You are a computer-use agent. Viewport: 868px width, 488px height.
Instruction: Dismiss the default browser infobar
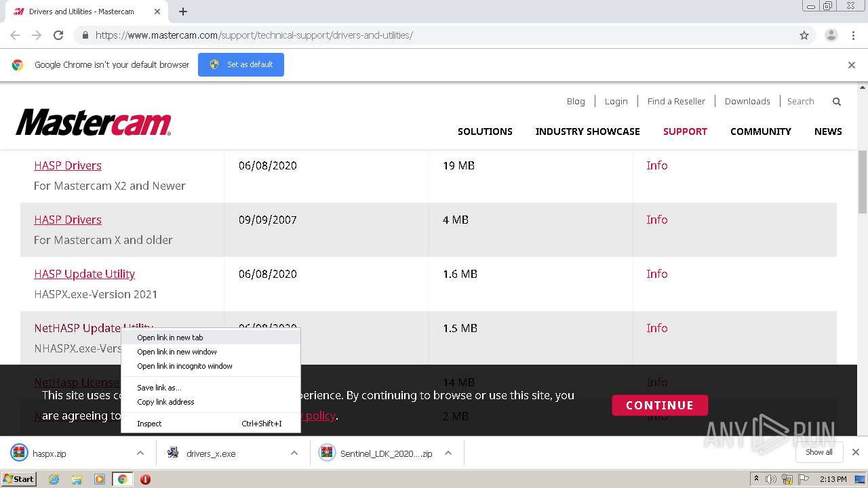pyautogui.click(x=852, y=65)
